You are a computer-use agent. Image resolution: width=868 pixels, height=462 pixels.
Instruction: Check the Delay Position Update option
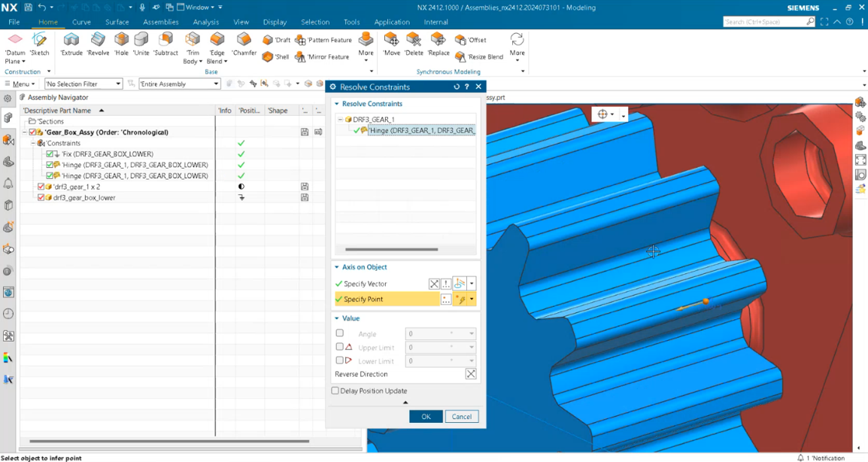335,391
